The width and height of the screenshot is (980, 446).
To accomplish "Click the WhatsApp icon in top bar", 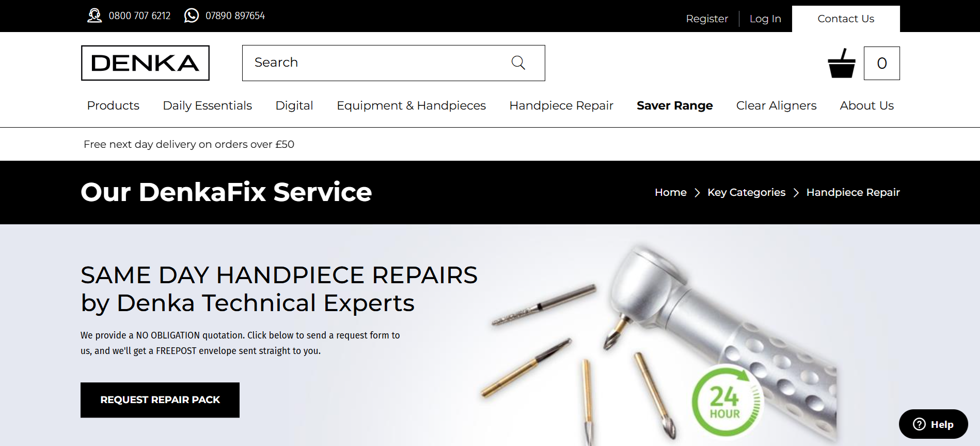I will point(192,16).
